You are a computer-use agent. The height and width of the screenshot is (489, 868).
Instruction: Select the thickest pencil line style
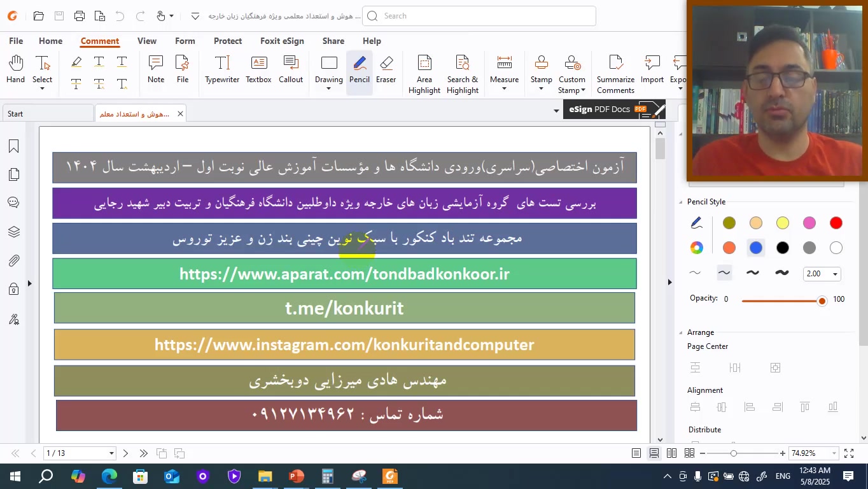(782, 273)
